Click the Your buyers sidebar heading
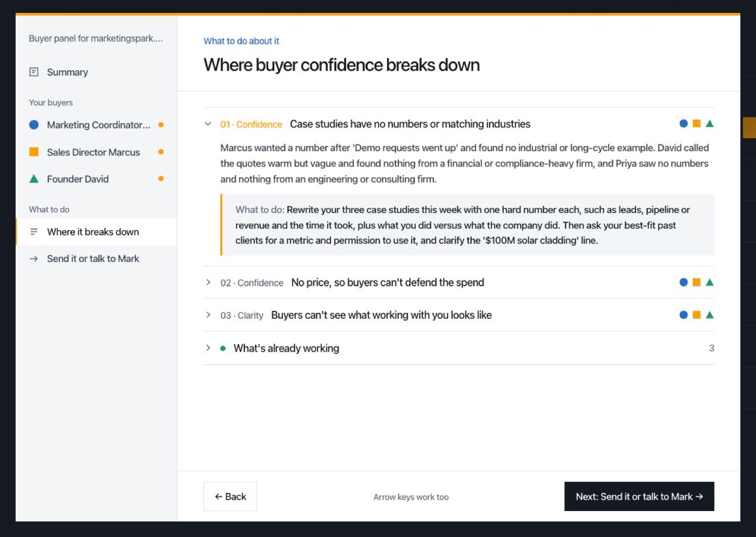 pyautogui.click(x=51, y=103)
